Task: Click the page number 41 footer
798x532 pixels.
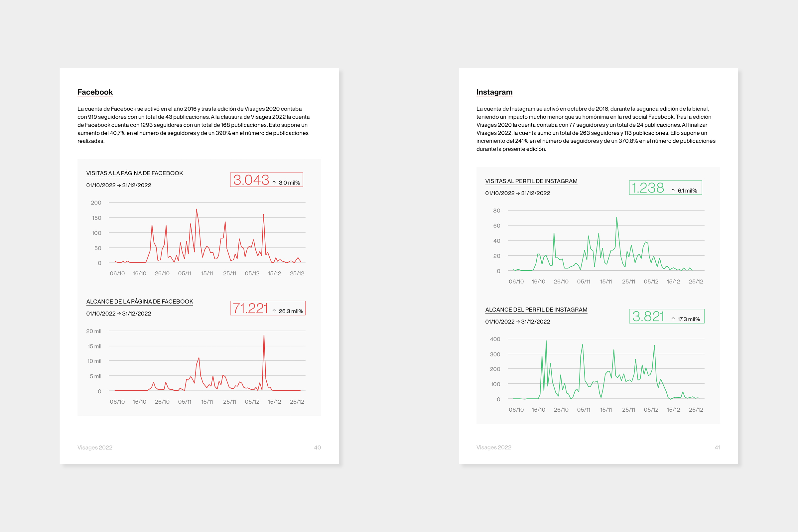Action: [x=717, y=448]
